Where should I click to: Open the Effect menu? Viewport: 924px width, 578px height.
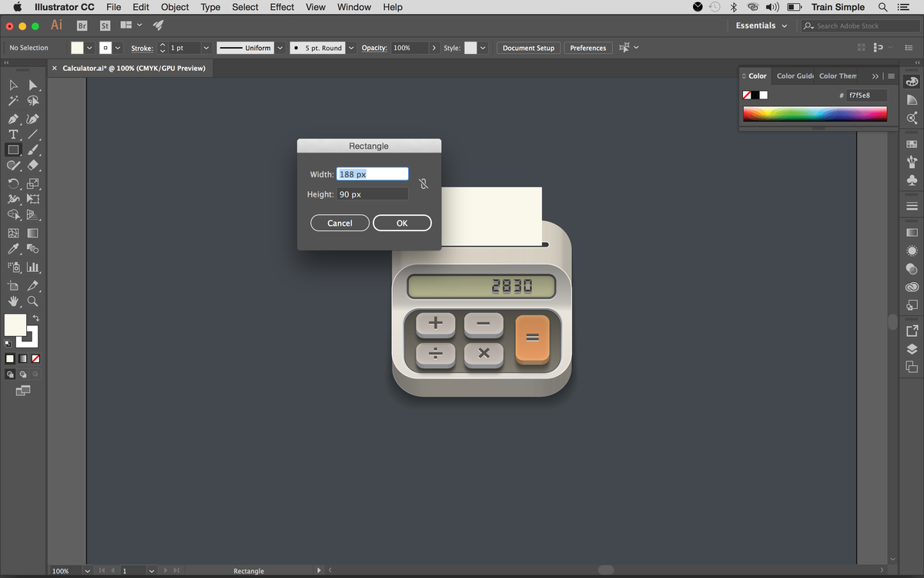point(282,7)
